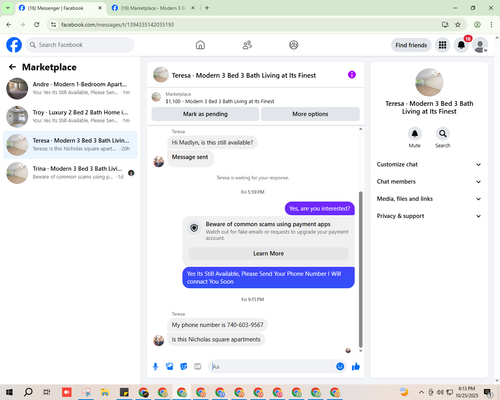Go to the Home feed icon
The width and height of the screenshot is (500, 400).
click(200, 45)
